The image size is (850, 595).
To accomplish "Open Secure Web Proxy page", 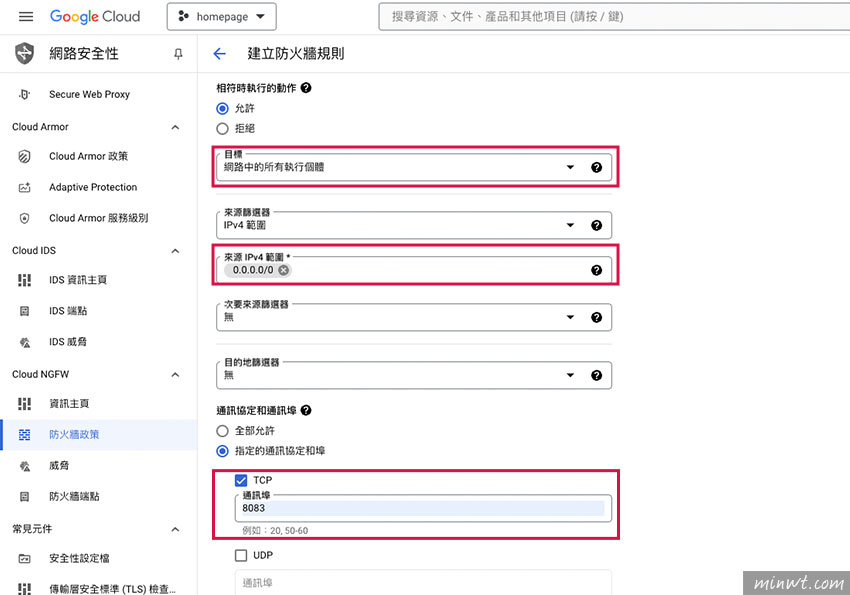I will (89, 94).
